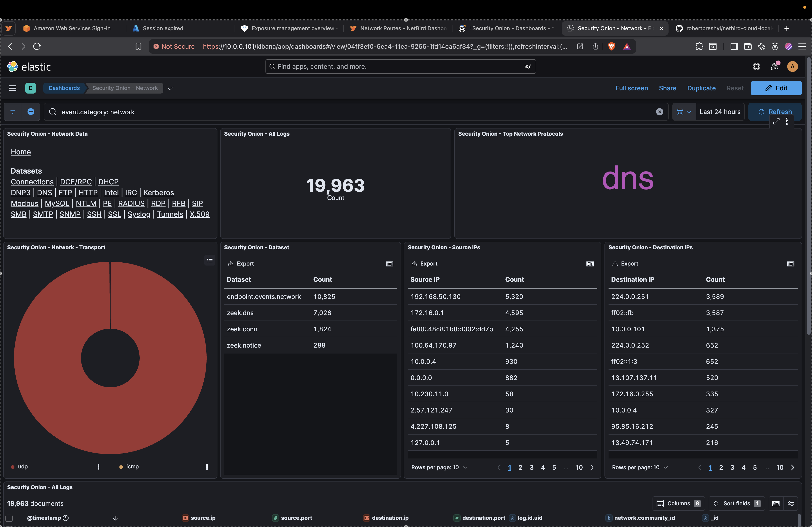Maximize the Top Network Protocols panel
The width and height of the screenshot is (812, 527).
(776, 121)
